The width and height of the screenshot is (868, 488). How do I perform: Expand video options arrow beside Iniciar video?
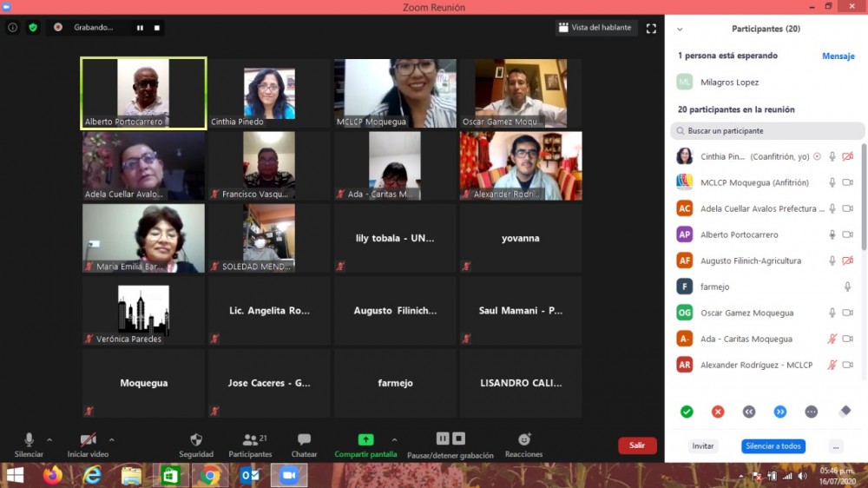(x=111, y=439)
